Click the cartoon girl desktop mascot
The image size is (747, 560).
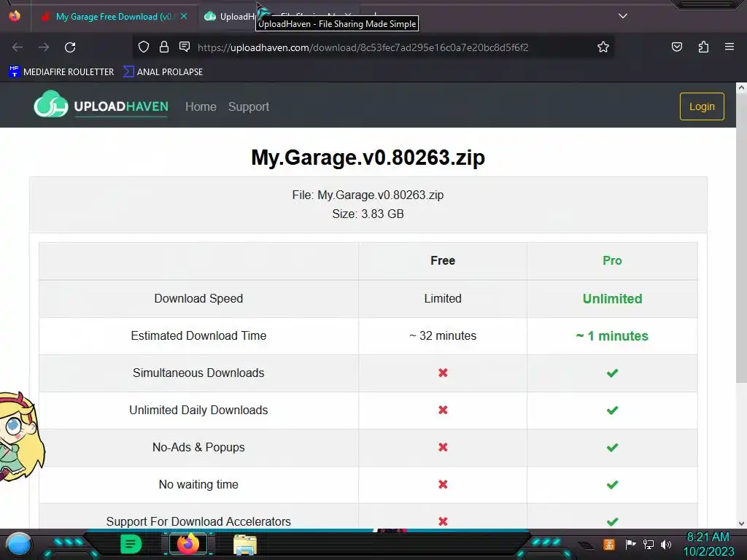(21, 437)
